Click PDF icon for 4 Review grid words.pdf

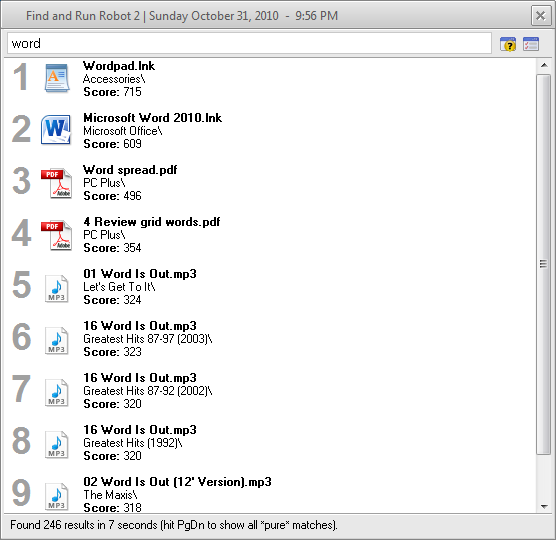[x=56, y=235]
